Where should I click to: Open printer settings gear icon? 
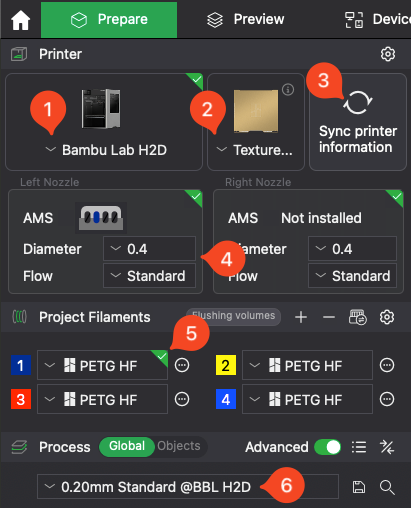point(388,54)
